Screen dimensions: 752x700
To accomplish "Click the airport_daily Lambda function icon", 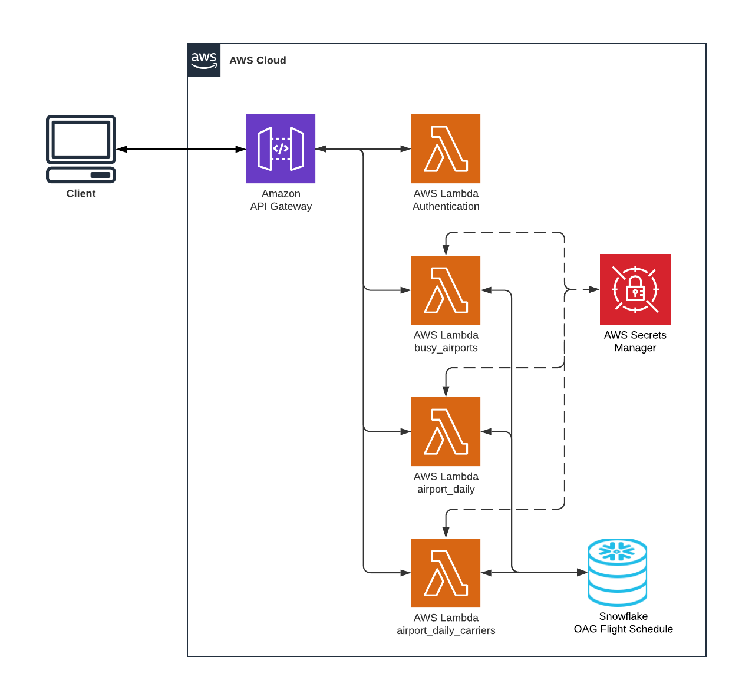I will (x=446, y=431).
